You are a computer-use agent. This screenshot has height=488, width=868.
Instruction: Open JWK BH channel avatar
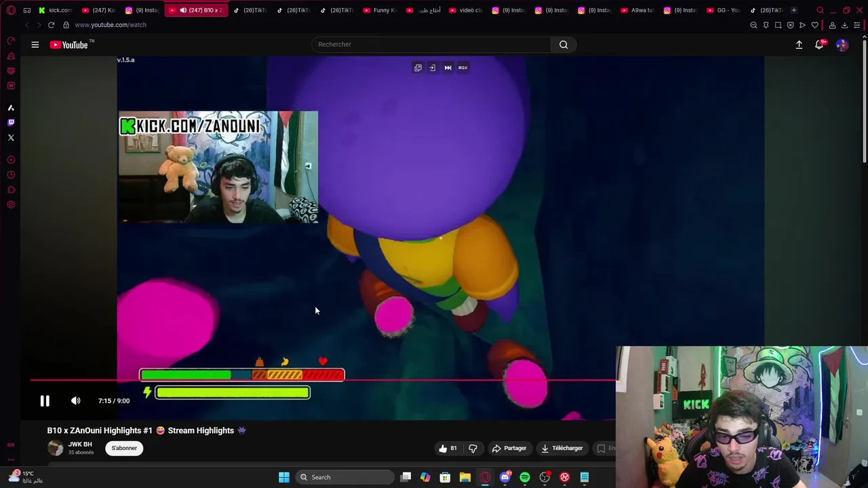tap(56, 448)
